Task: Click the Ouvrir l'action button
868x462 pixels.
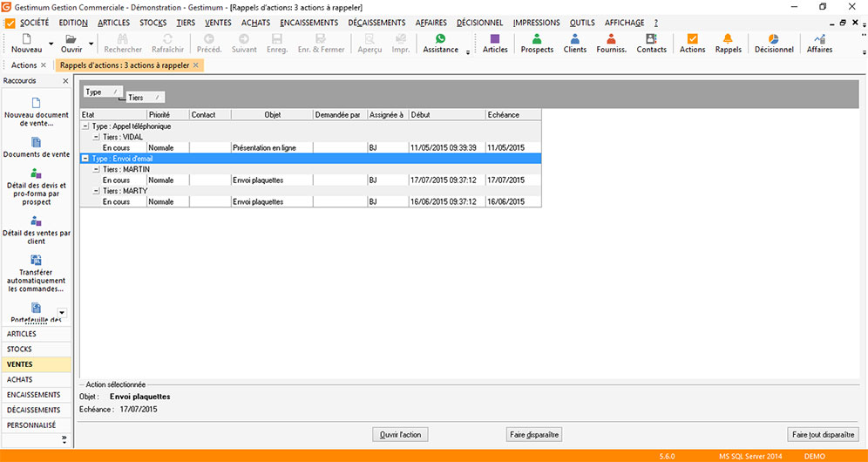Action: click(400, 434)
